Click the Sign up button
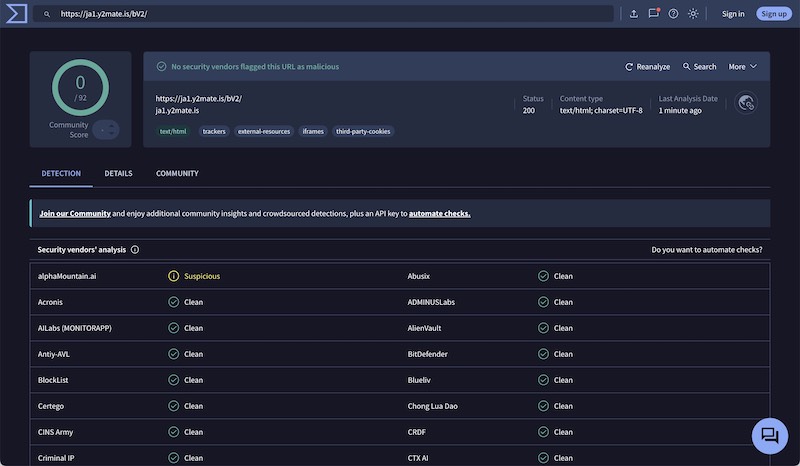 [x=773, y=14]
